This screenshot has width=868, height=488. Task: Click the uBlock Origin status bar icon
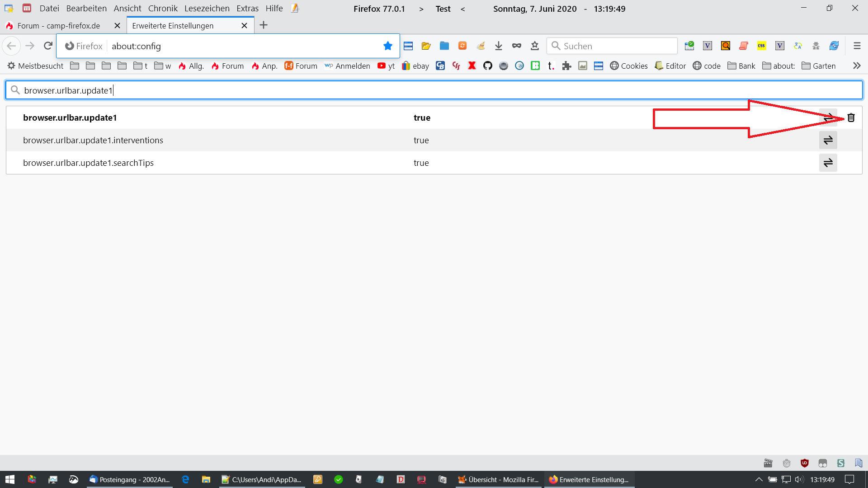click(x=804, y=463)
